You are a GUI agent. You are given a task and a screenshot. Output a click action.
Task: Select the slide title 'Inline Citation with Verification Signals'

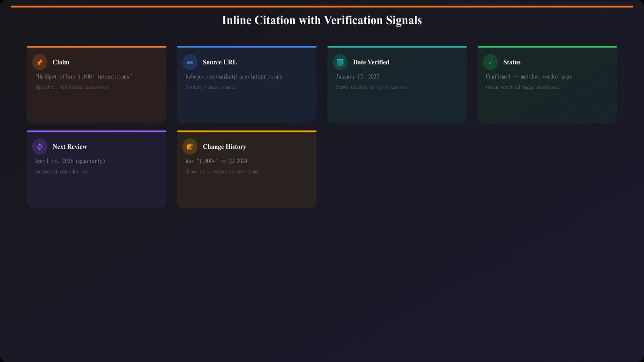(x=322, y=20)
